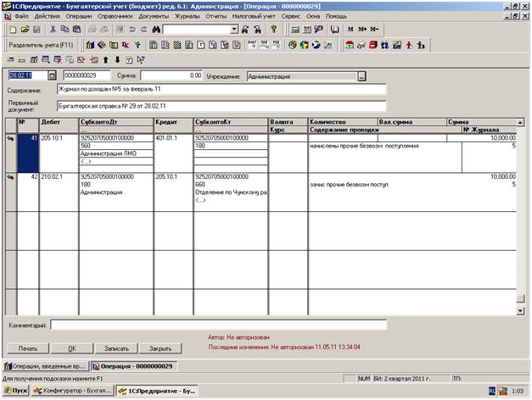
Task: Click the ellipsis button next to Учреждение field
Action: (x=361, y=76)
